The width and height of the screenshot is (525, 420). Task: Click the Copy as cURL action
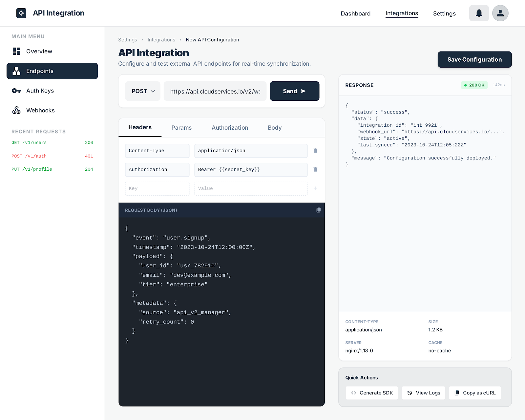click(474, 393)
